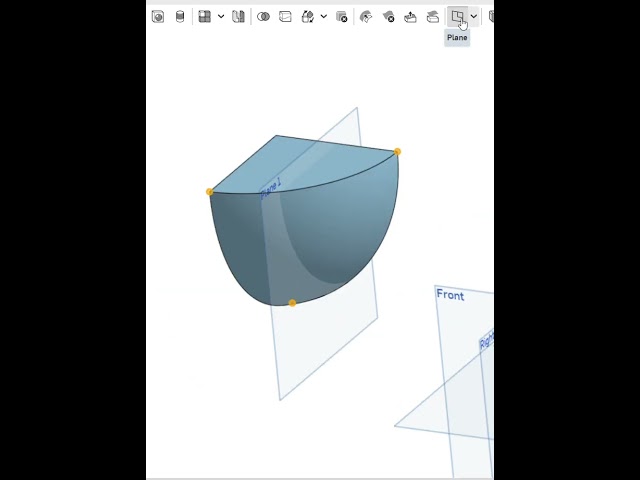The height and width of the screenshot is (480, 640).
Task: Click the Delete face icon
Action: pyautogui.click(x=388, y=17)
